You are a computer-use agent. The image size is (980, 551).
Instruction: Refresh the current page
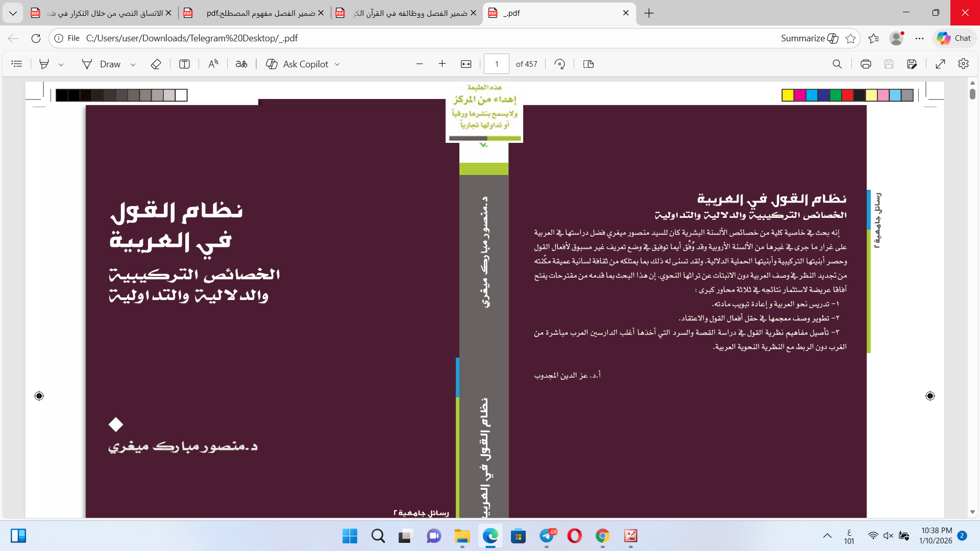(x=36, y=38)
